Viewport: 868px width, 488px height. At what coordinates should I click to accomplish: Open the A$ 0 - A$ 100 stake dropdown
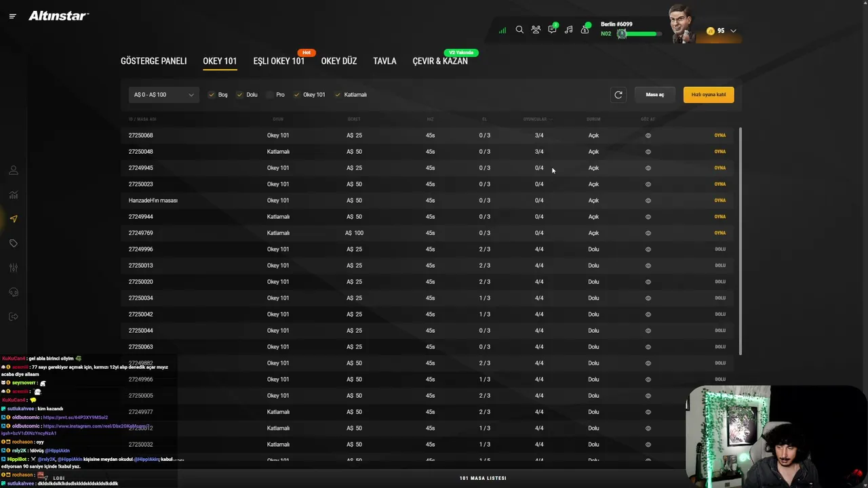[x=163, y=95]
